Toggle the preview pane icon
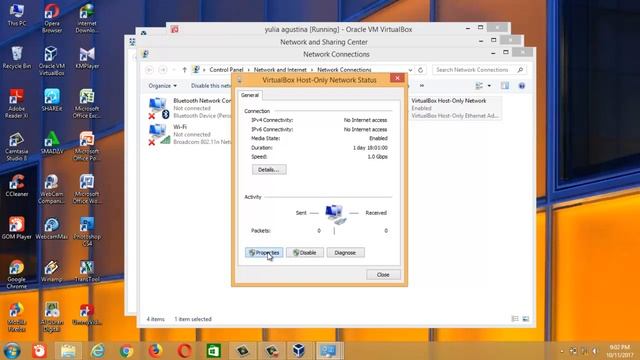 click(505, 86)
